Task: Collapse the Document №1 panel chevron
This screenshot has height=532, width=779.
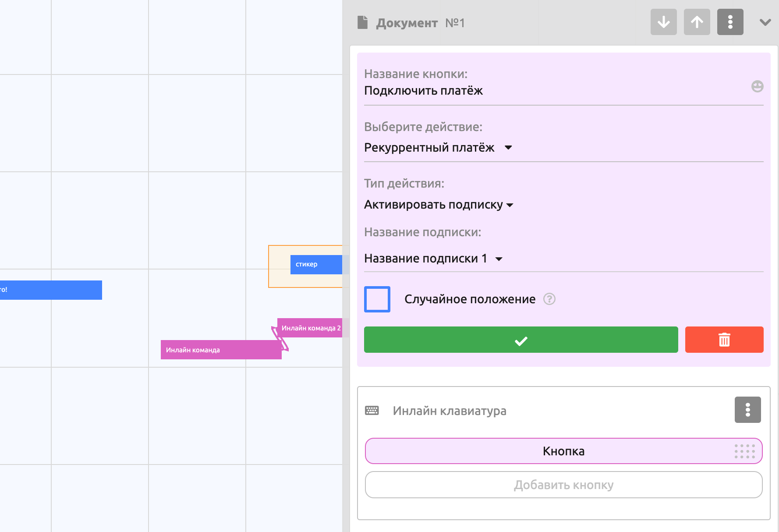Action: (x=765, y=22)
